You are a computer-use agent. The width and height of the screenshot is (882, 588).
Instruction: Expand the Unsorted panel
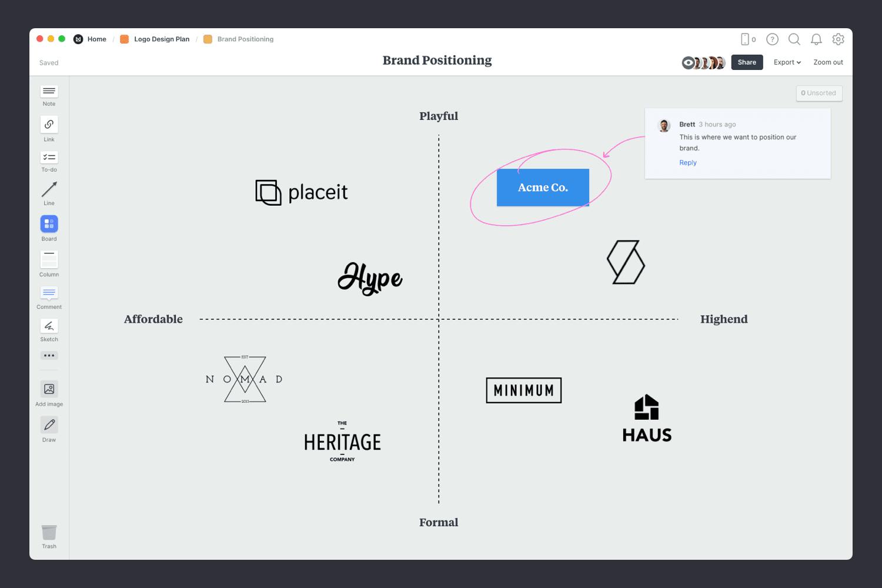[x=819, y=93]
